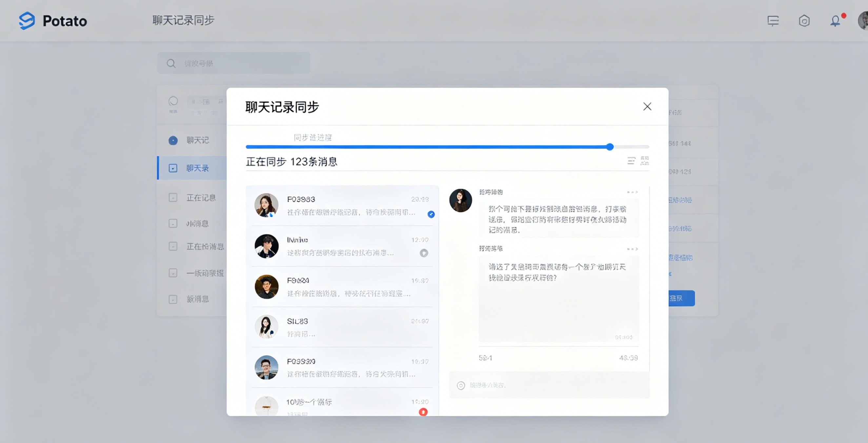Screen dimensions: 868x443
Task: Click the sync progress slider handle
Action: click(610, 147)
